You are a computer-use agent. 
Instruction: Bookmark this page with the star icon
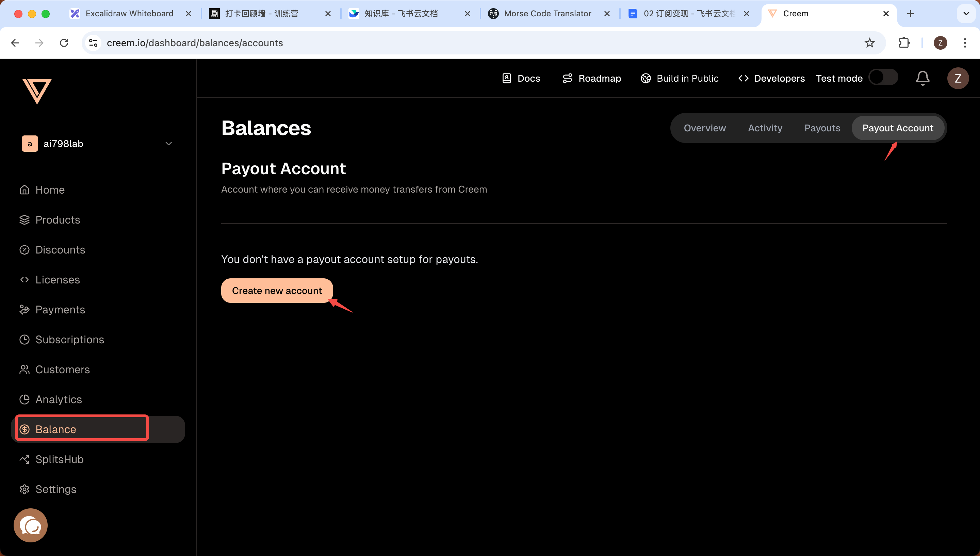[869, 43]
